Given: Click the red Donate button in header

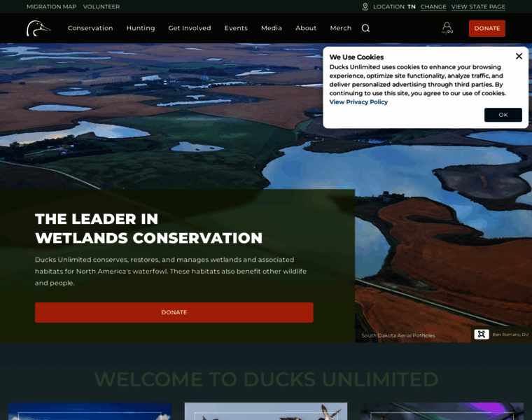Looking at the screenshot, I should pos(486,28).
